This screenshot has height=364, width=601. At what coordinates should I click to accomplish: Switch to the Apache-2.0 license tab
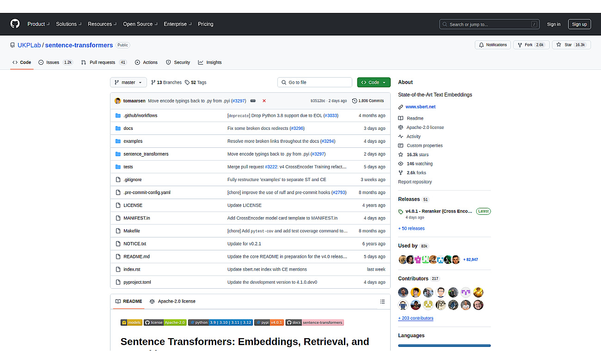(x=172, y=302)
